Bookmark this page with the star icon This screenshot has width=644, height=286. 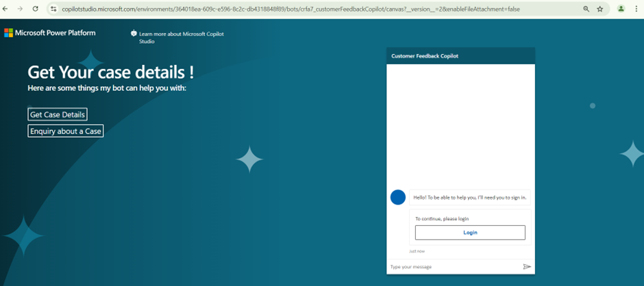click(600, 9)
